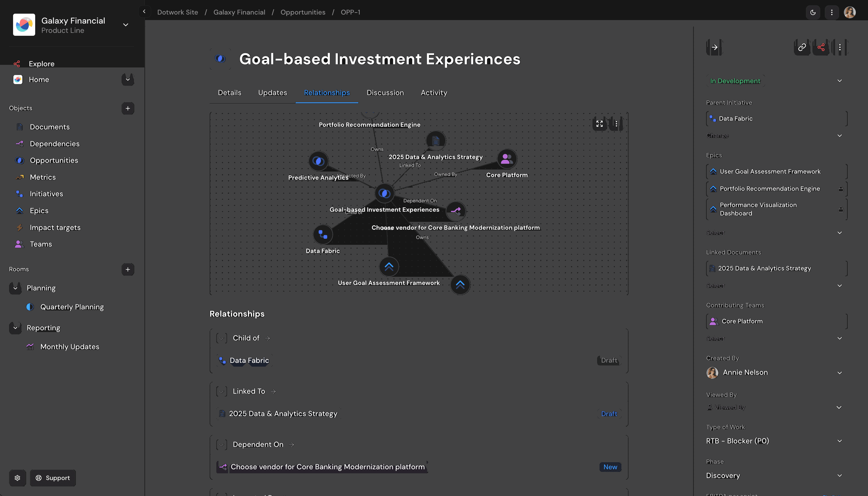Switch to the Discussion tab
868x496 pixels.
(x=385, y=92)
